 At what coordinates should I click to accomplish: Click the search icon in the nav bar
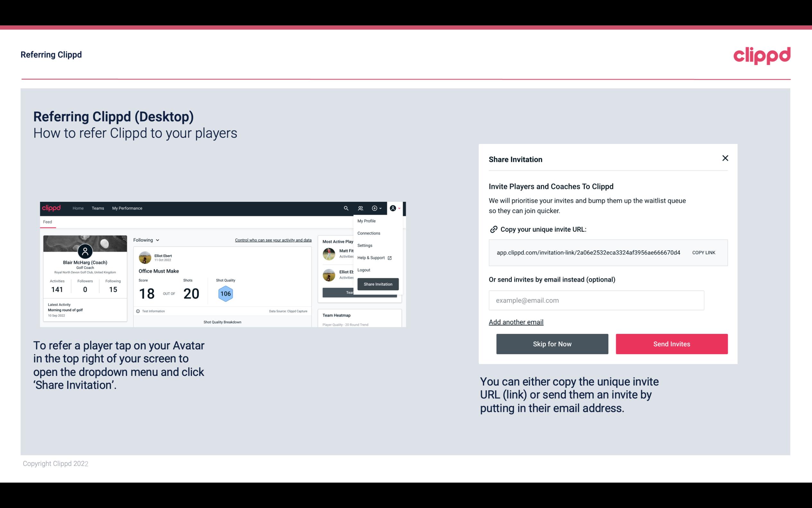346,208
